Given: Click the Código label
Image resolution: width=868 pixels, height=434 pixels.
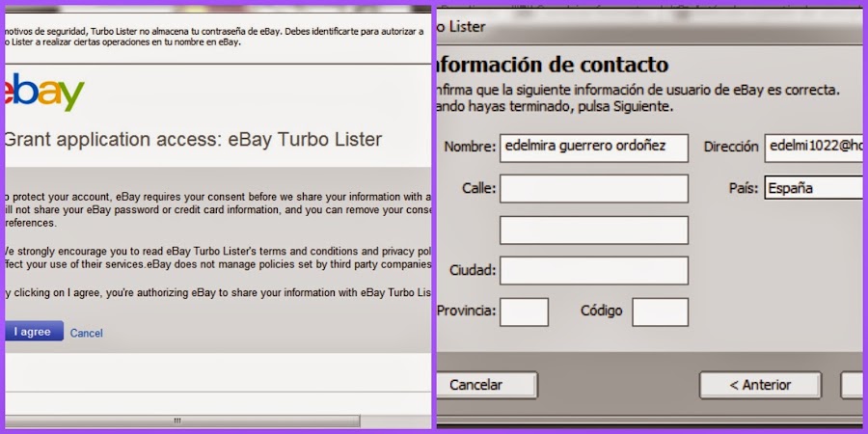Looking at the screenshot, I should coord(601,311).
